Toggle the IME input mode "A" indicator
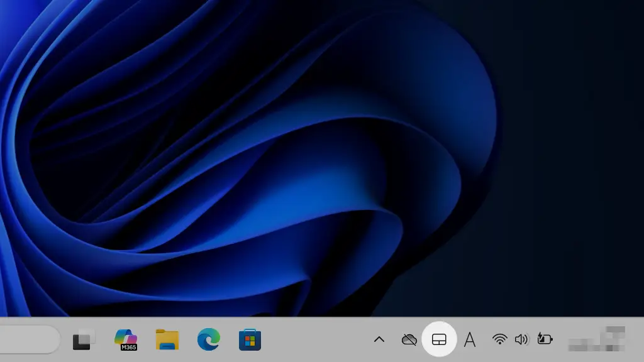The height and width of the screenshot is (362, 644). coord(469,340)
